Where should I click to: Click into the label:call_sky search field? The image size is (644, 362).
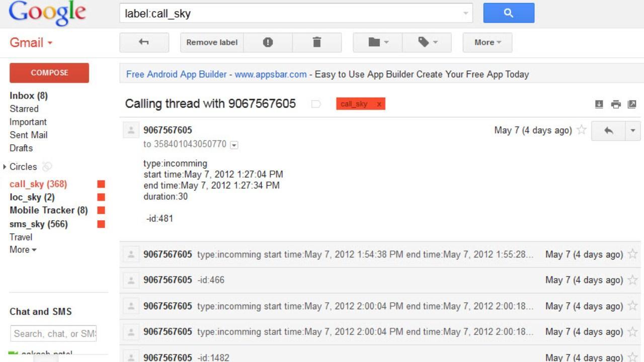click(x=290, y=14)
